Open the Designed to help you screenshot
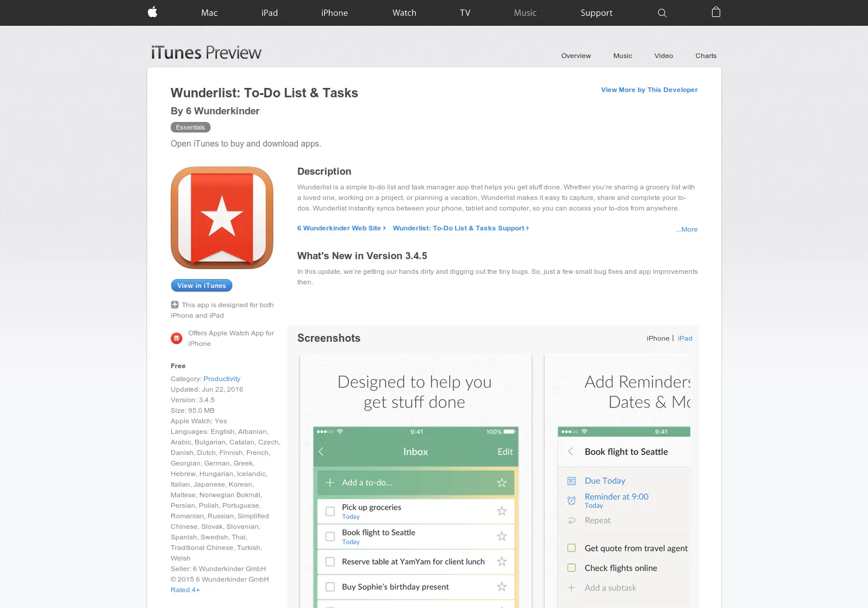The height and width of the screenshot is (608, 868). coord(416,481)
